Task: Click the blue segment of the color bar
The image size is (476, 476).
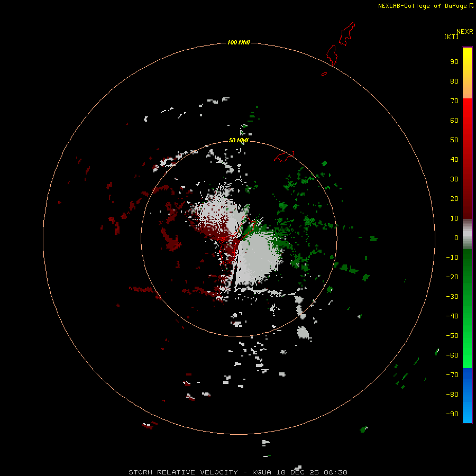Action: point(467,395)
